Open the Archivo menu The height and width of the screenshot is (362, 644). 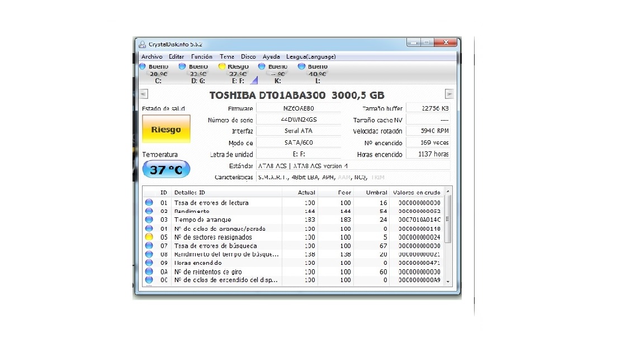tap(152, 56)
